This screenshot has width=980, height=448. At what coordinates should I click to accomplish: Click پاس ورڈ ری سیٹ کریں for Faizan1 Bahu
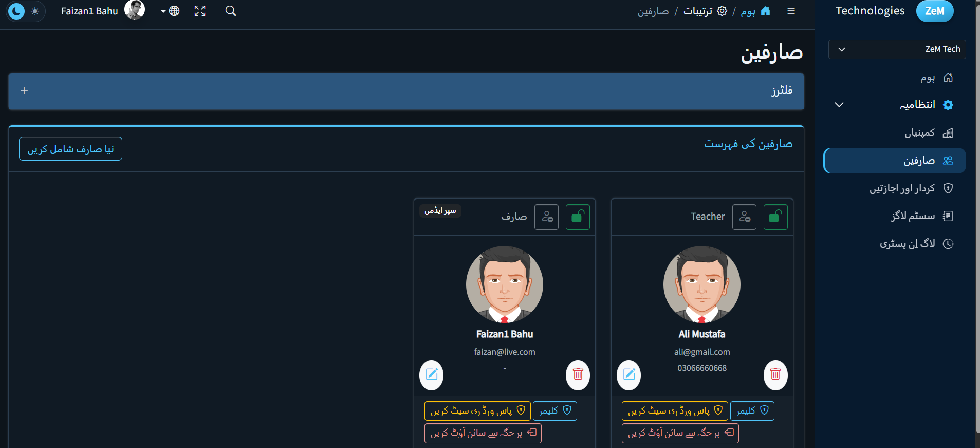477,411
